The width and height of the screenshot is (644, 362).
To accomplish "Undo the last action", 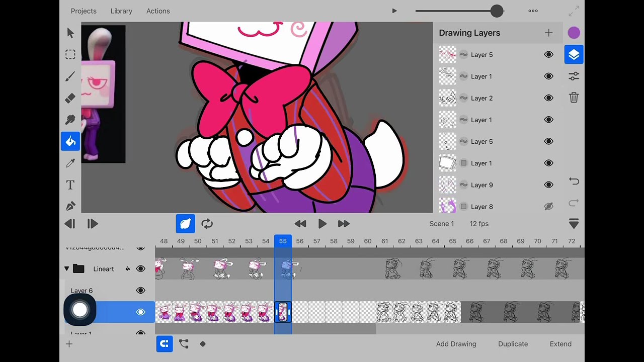I will (574, 181).
